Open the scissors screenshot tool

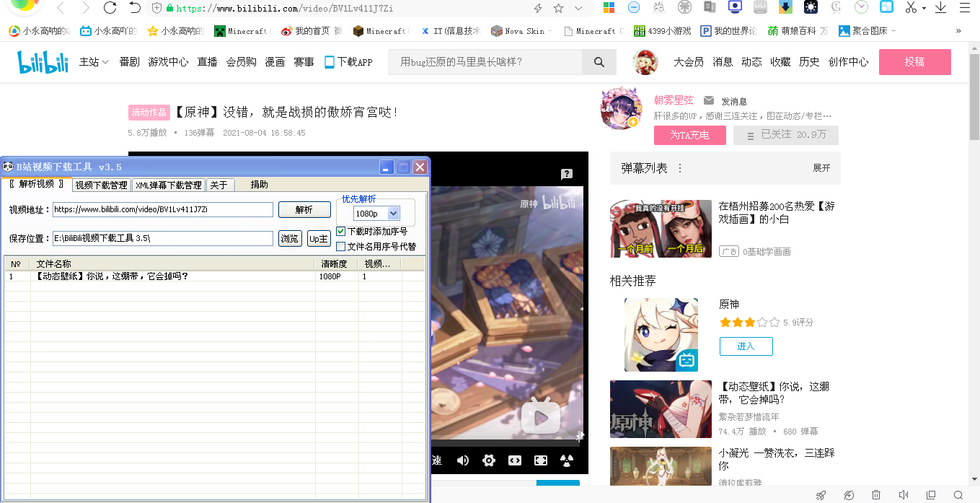click(x=911, y=8)
